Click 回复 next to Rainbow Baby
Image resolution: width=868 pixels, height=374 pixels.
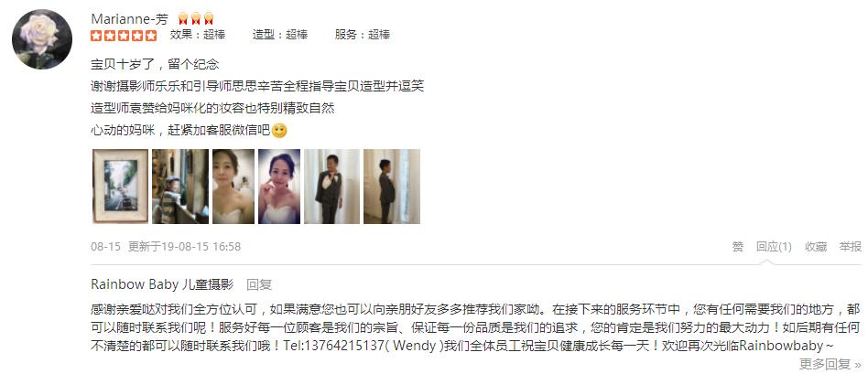click(259, 285)
